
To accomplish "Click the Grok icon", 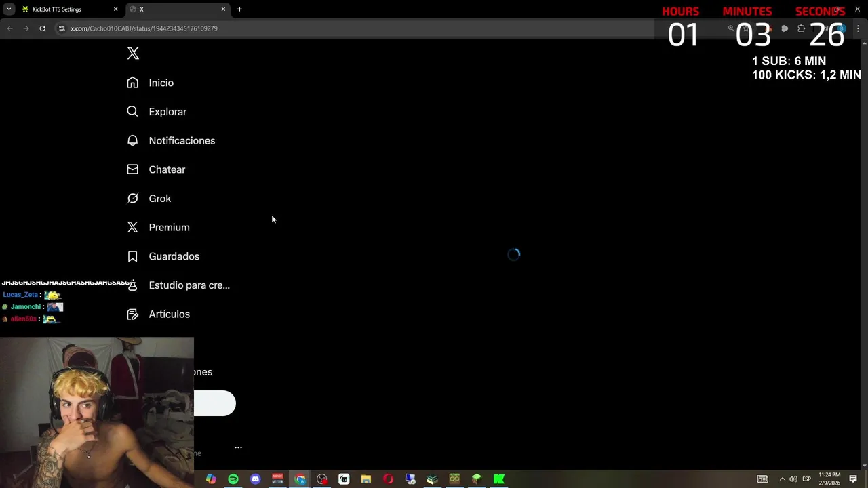I will 132,199.
